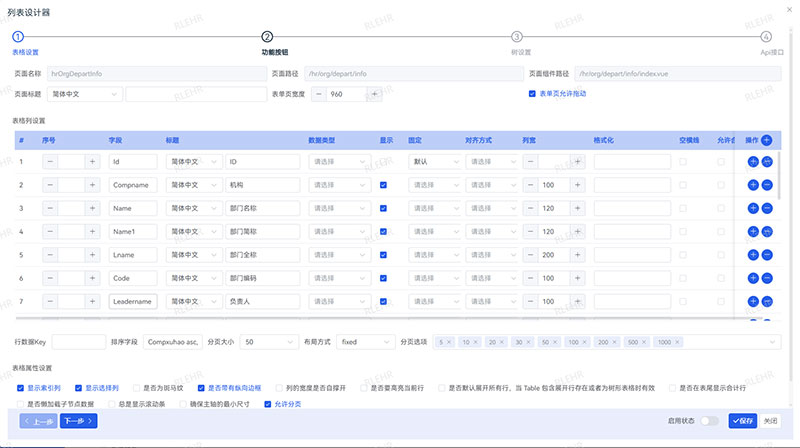Open the 固定 dropdown for Code row
This screenshot has height=448, width=800.
(x=435, y=278)
